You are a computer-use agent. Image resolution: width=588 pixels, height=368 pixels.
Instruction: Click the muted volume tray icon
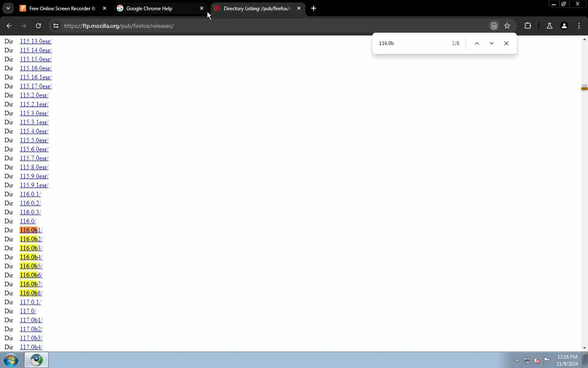pyautogui.click(x=537, y=360)
